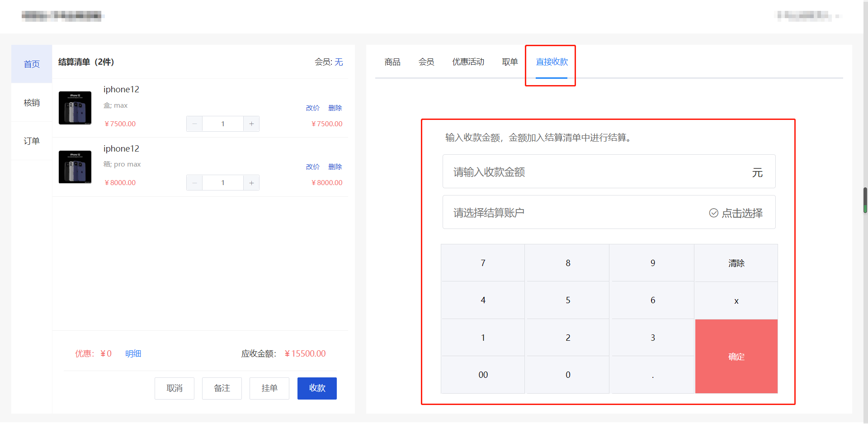The width and height of the screenshot is (868, 424).
Task: Increase quantity of iphone12 max item
Action: click(251, 124)
